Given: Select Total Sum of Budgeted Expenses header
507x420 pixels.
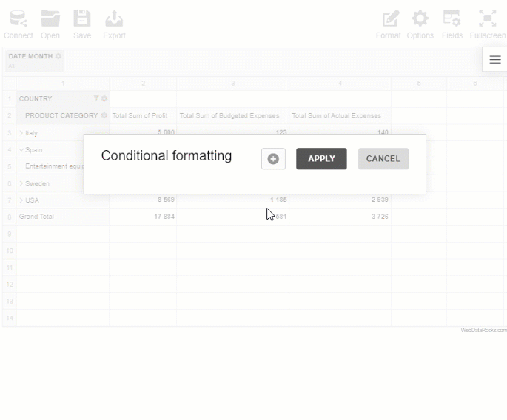Looking at the screenshot, I should 233,115.
